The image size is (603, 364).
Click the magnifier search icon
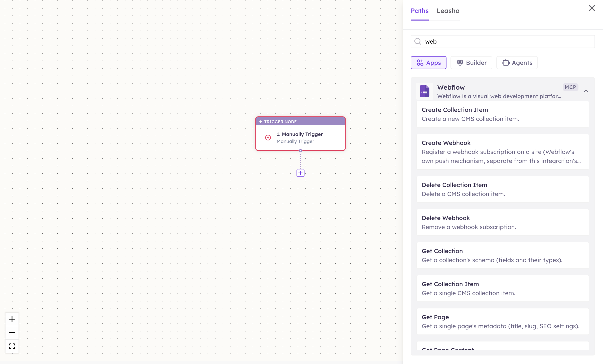click(x=417, y=41)
